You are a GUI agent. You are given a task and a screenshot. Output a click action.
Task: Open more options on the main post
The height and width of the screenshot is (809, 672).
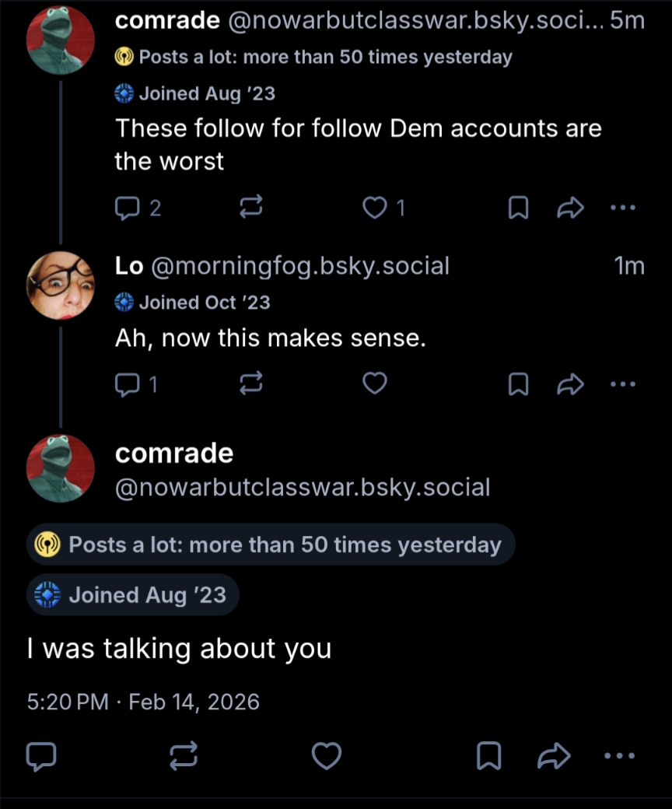[619, 755]
